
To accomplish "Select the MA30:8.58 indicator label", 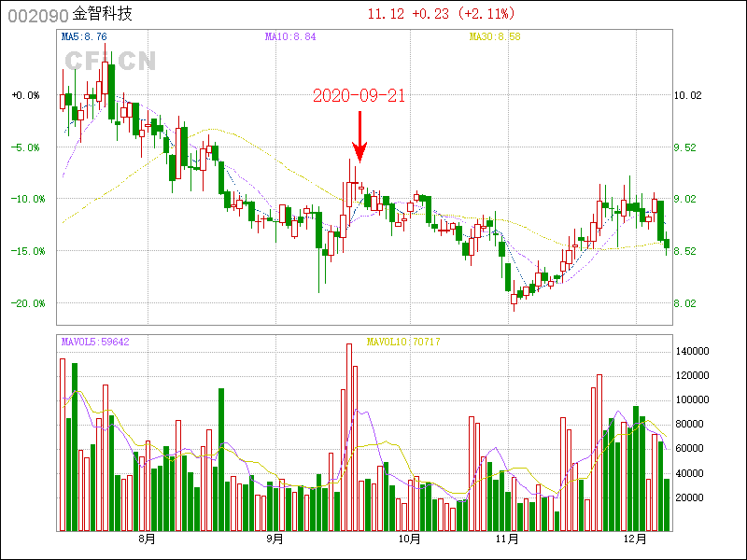I will 498,37.
